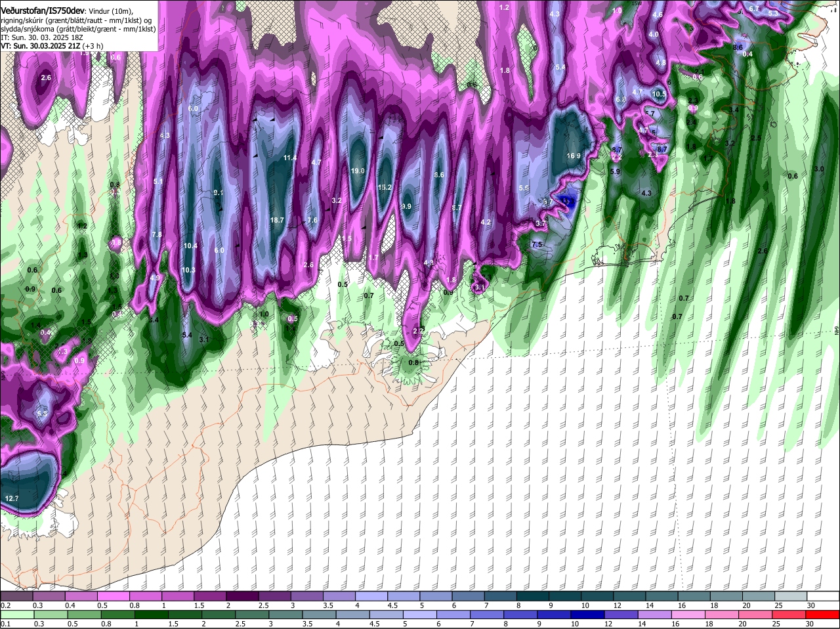Select the 4.8 precipitation value
This screenshot has height=629, width=840.
coord(661,63)
